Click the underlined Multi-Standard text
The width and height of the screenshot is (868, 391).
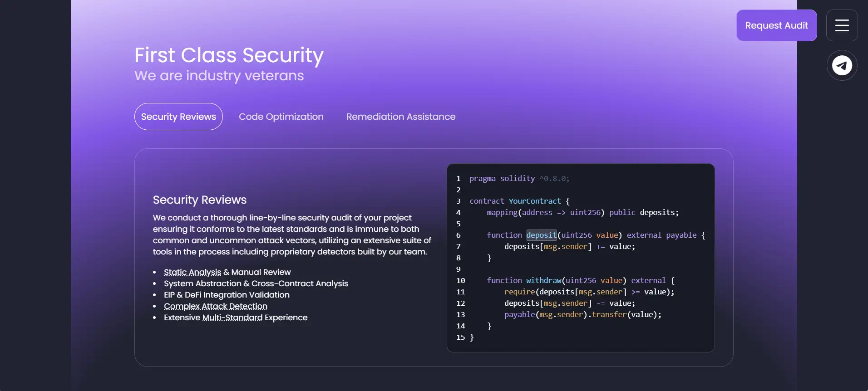pos(232,318)
